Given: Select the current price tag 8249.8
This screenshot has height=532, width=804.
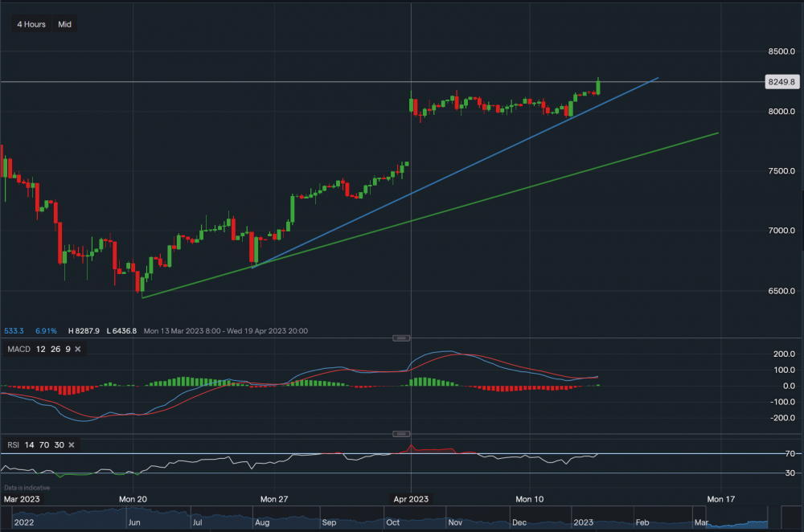Looking at the screenshot, I should click(782, 81).
